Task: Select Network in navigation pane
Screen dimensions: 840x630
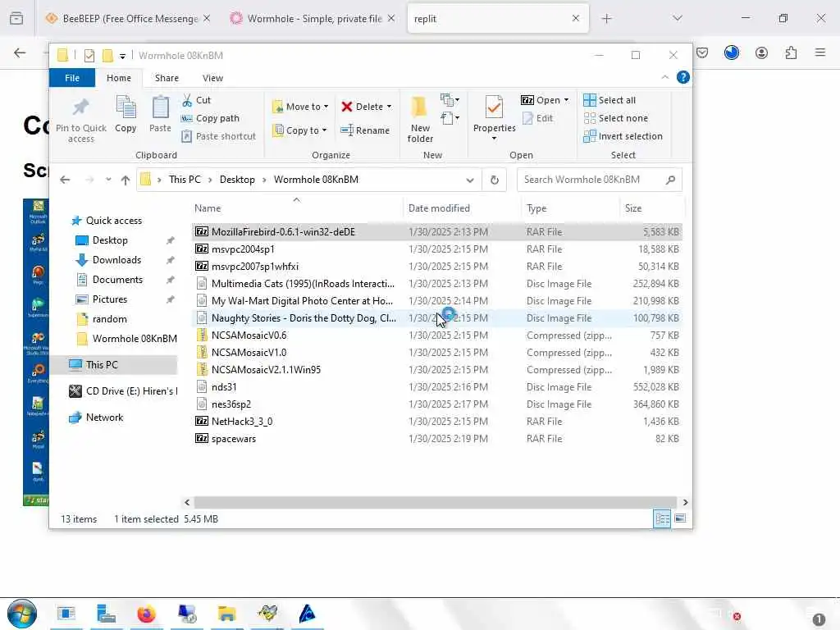Action: pos(104,418)
